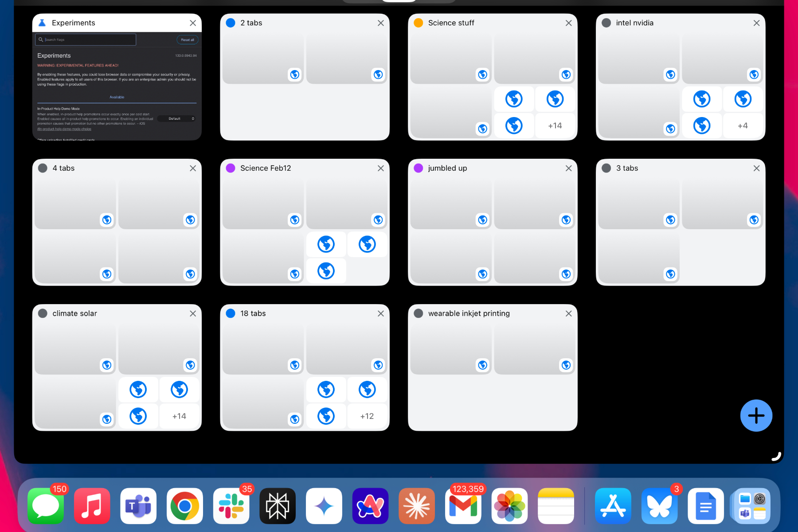
Task: Open the Experiments tab thumbnail
Action: click(117, 86)
